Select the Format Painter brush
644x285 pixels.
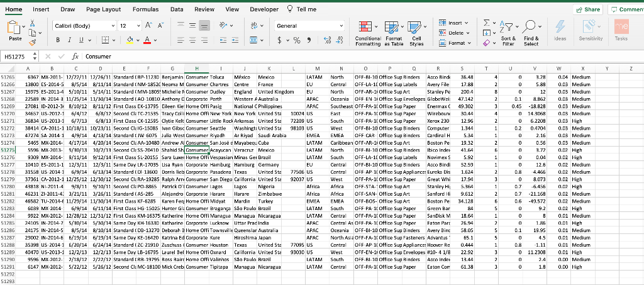pyautogui.click(x=33, y=42)
